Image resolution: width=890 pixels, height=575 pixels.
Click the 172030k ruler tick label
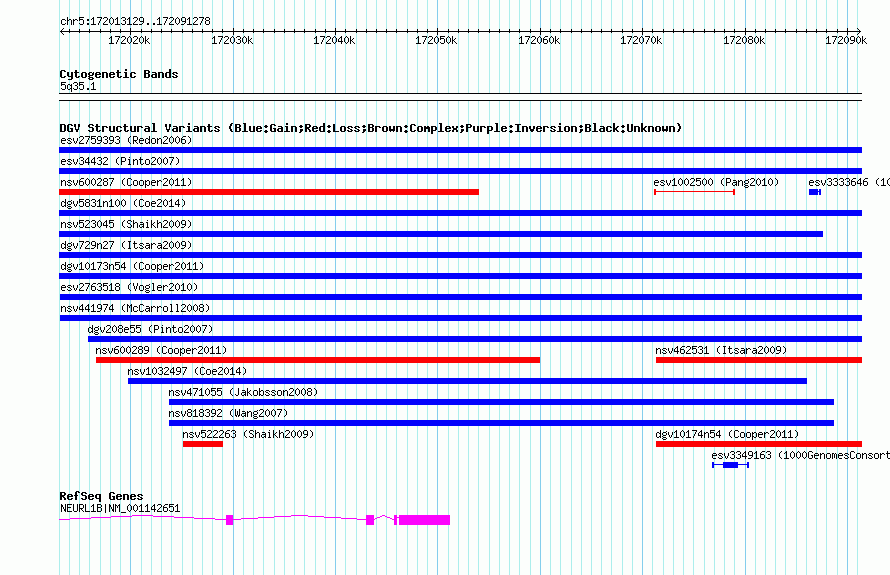point(232,40)
